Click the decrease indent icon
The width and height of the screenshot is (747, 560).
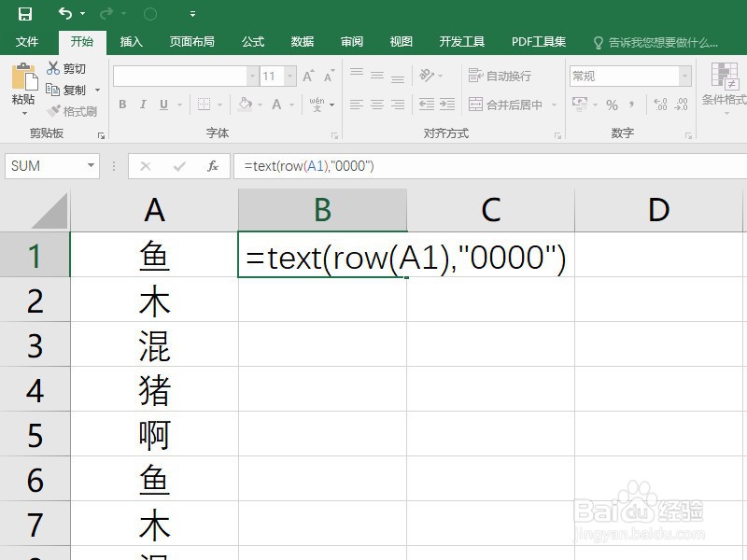[427, 105]
